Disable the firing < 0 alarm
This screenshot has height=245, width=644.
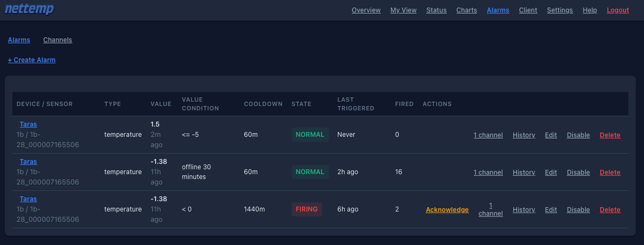pyautogui.click(x=578, y=210)
